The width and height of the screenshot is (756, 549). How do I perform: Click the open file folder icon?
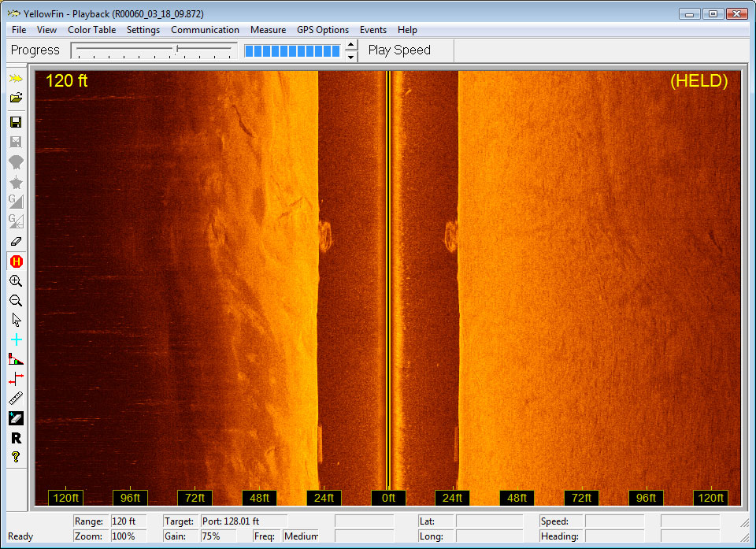[x=16, y=98]
